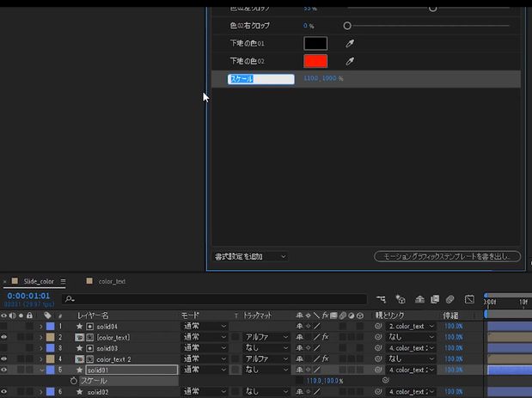The width and height of the screenshot is (532, 398).
Task: Click the lock column header icon
Action: (x=29, y=315)
